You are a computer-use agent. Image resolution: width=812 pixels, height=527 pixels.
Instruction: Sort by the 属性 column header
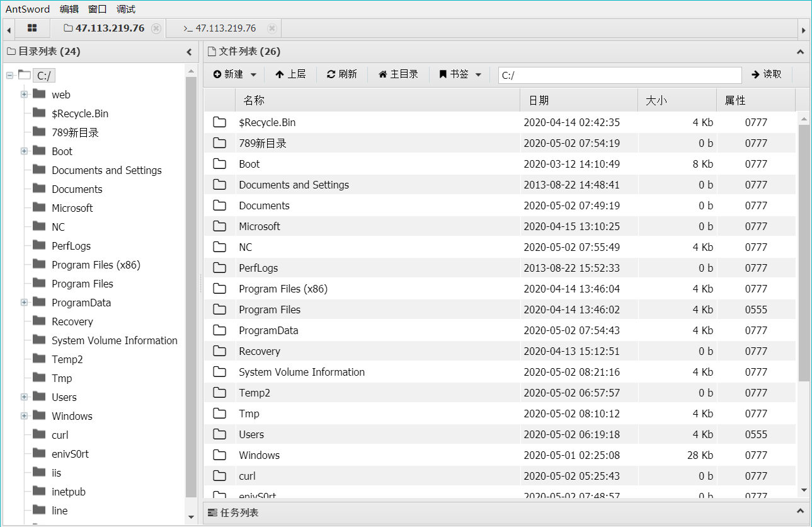(x=756, y=100)
